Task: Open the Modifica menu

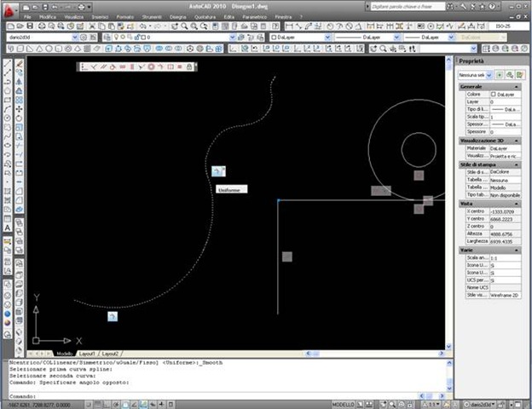Action: click(x=48, y=17)
